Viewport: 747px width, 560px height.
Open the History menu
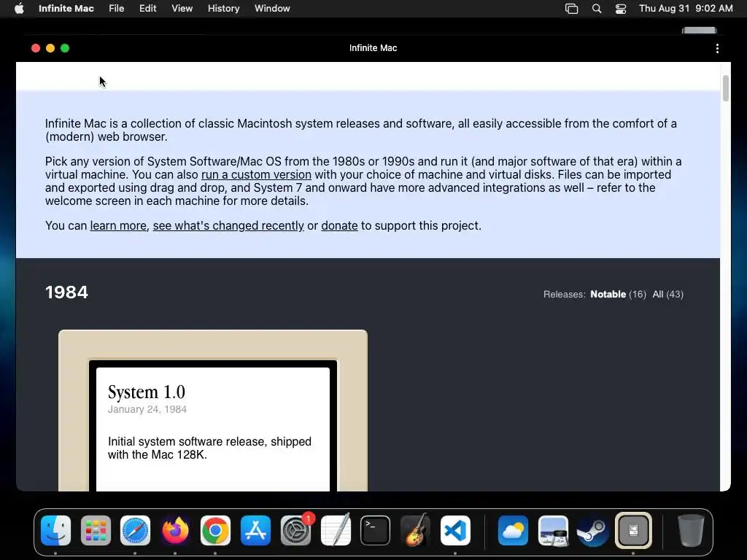[x=223, y=9]
